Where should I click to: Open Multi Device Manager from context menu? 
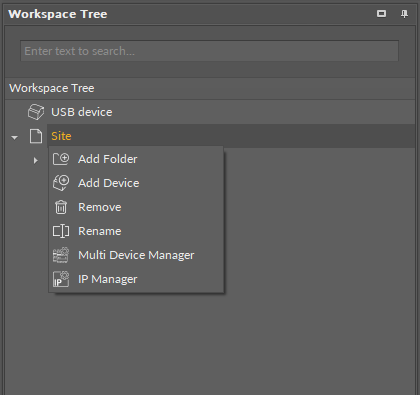pyautogui.click(x=136, y=255)
